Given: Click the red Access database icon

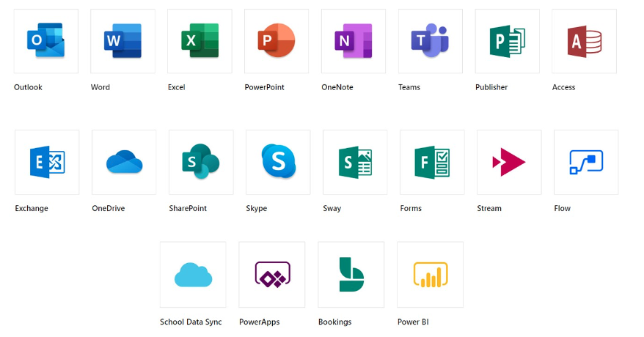Looking at the screenshot, I should click(x=584, y=41).
